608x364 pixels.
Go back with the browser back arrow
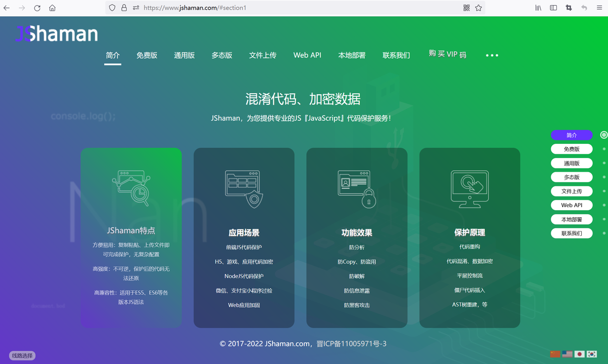click(x=7, y=8)
